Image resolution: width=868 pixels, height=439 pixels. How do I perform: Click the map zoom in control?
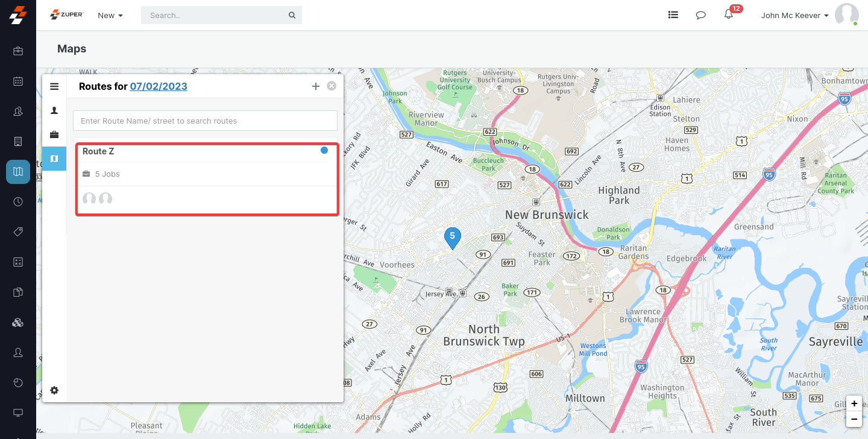pos(854,403)
